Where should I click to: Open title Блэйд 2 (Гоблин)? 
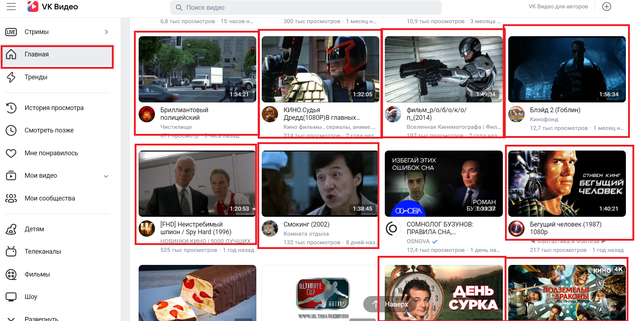pyautogui.click(x=555, y=110)
